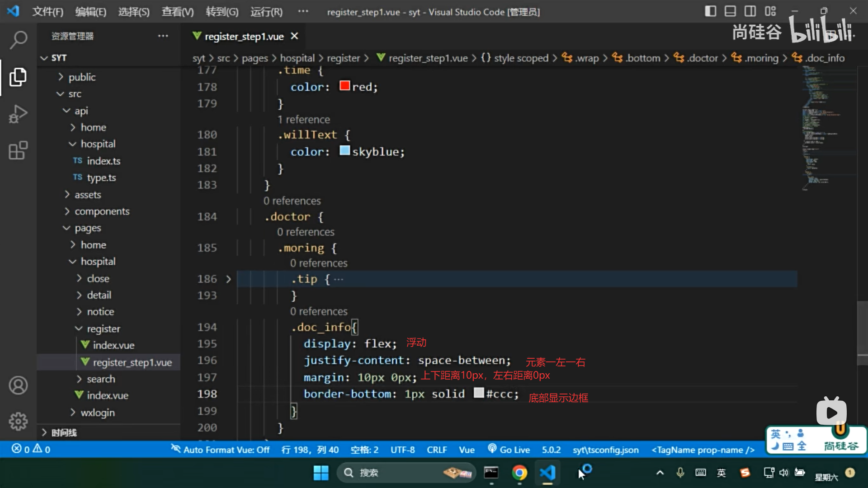Open the Extensions view icon
The height and width of the screenshot is (488, 868).
click(18, 150)
